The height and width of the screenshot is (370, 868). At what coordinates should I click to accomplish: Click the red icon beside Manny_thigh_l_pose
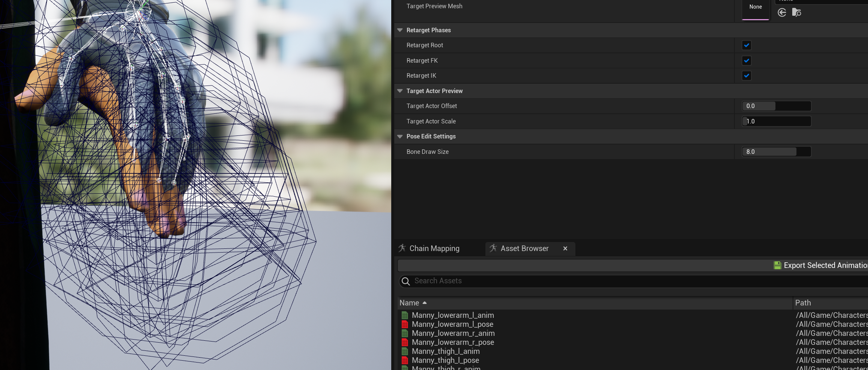[x=405, y=360]
